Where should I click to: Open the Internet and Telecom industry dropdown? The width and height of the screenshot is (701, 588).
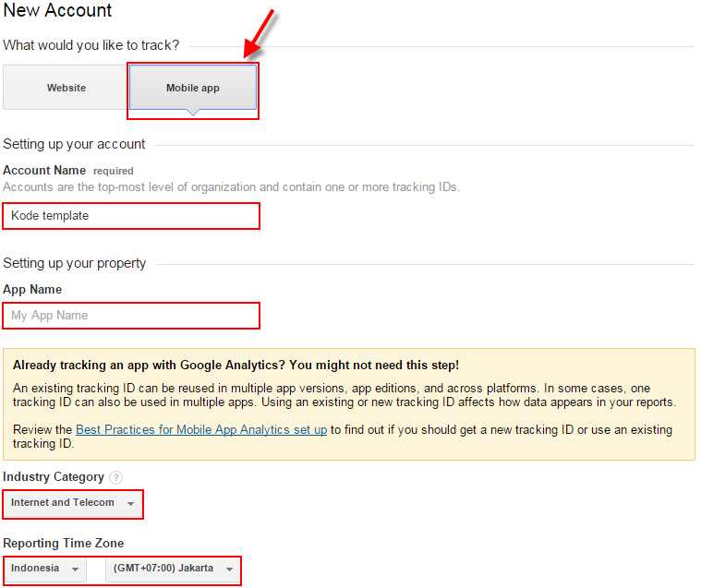pos(73,503)
